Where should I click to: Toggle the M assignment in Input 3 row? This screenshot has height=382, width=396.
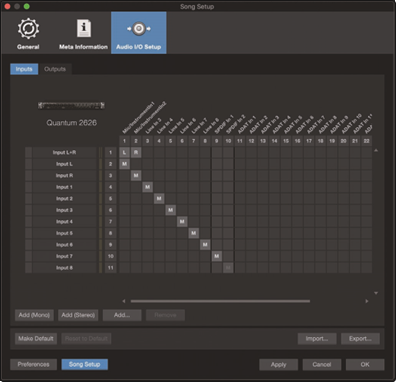pyautogui.click(x=171, y=210)
